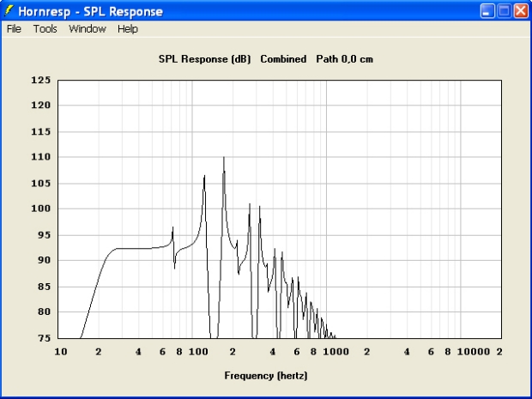The height and width of the screenshot is (399, 532).
Task: Click the 'Path 0,0 cm' label
Action: coord(344,59)
